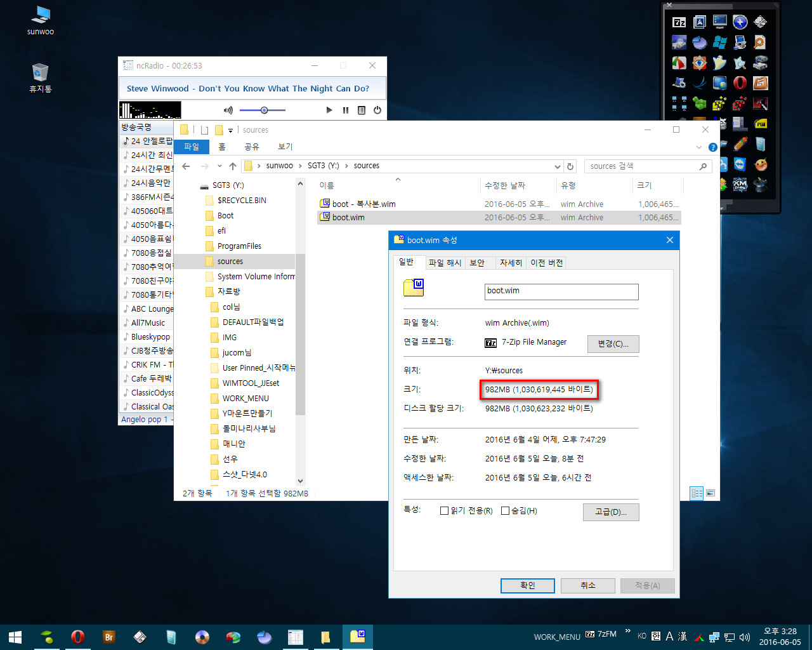Launch the FastStone eye icon in launcher
The image size is (812, 650).
(x=700, y=63)
